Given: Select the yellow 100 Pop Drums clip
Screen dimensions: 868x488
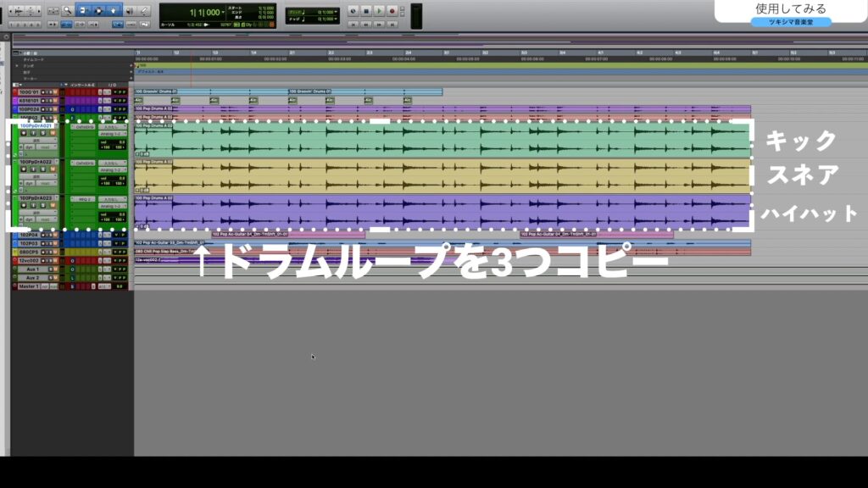Looking at the screenshot, I should tap(442, 176).
